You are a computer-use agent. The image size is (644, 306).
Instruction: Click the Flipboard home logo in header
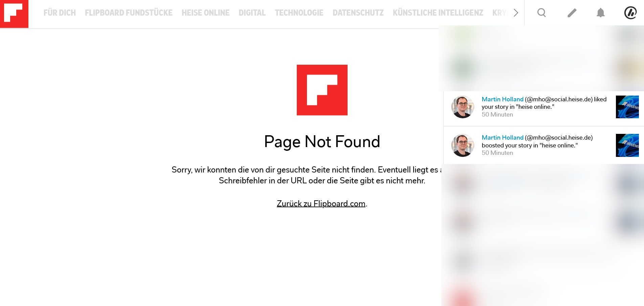14,14
